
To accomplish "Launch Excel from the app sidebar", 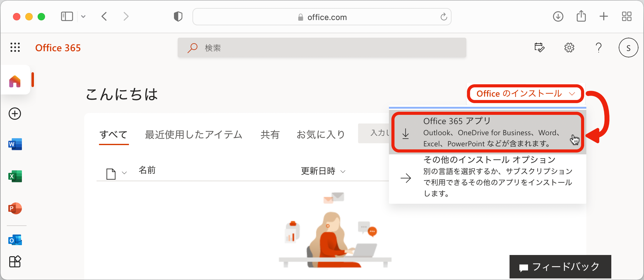I will click(x=15, y=176).
